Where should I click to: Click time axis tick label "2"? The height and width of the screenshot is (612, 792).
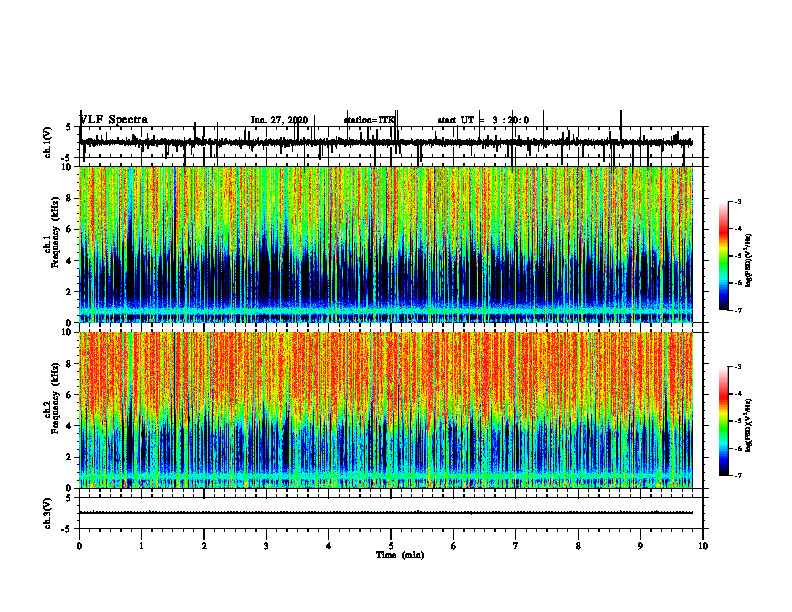click(204, 546)
